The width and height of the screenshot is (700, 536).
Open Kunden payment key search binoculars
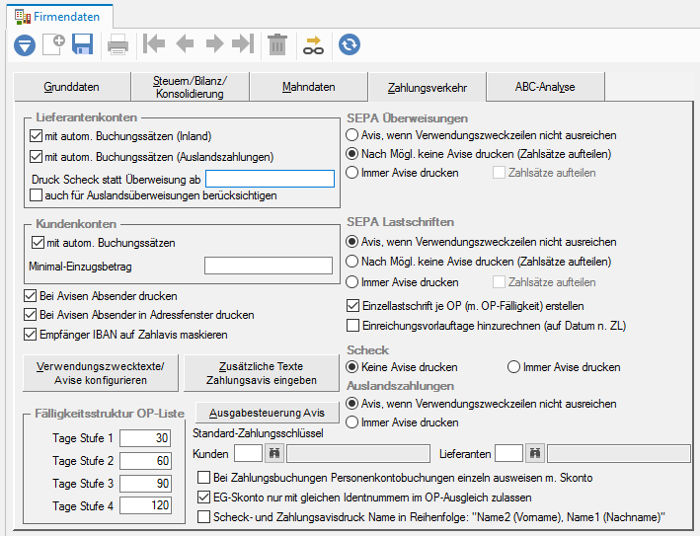(x=274, y=453)
